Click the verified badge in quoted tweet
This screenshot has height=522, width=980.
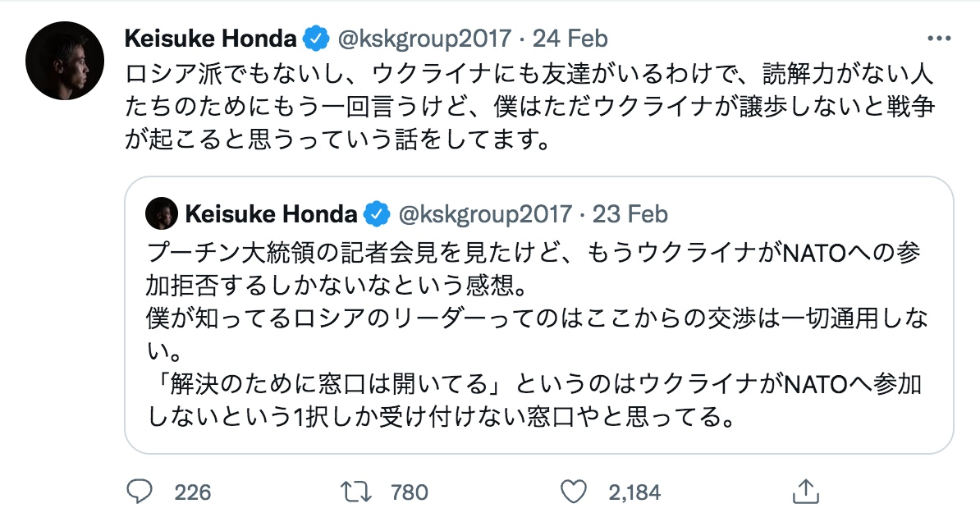(376, 215)
